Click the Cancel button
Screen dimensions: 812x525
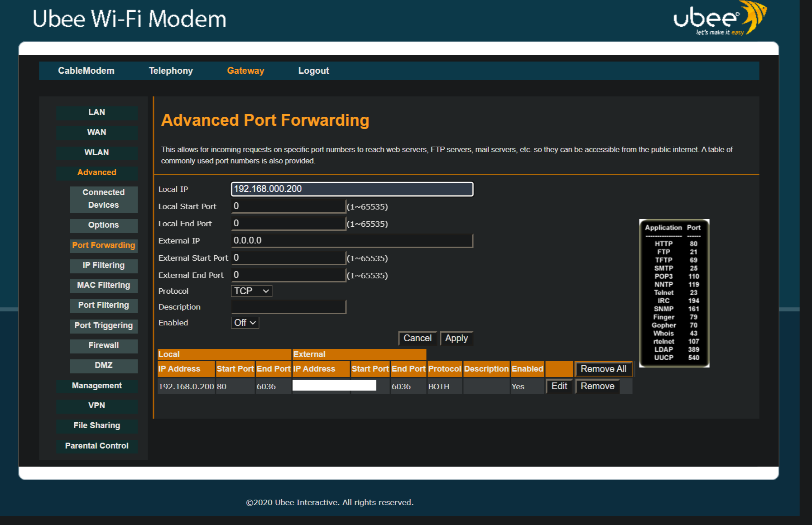[418, 339]
